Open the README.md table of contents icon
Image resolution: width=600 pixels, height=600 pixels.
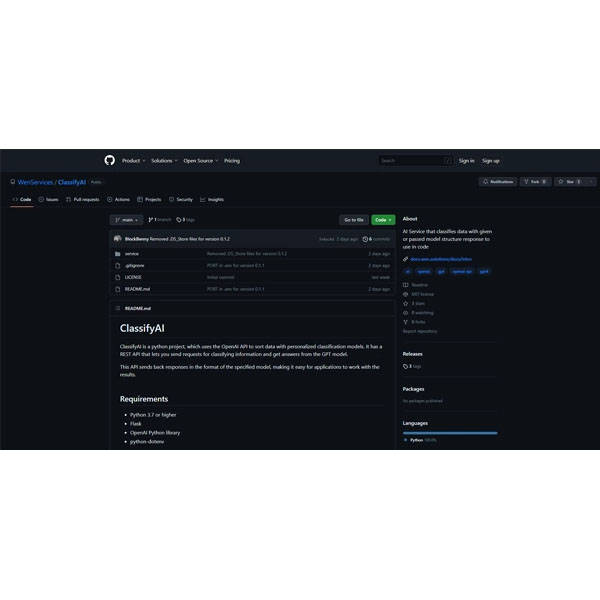[x=118, y=309]
